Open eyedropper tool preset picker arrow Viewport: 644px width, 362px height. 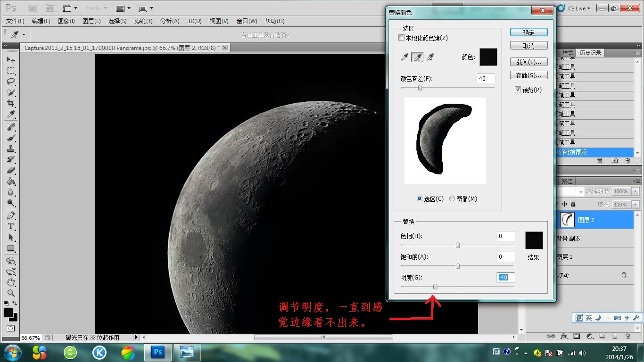tap(24, 34)
